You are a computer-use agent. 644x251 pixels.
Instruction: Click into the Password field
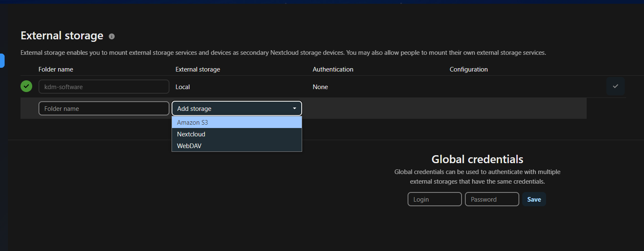pyautogui.click(x=492, y=200)
